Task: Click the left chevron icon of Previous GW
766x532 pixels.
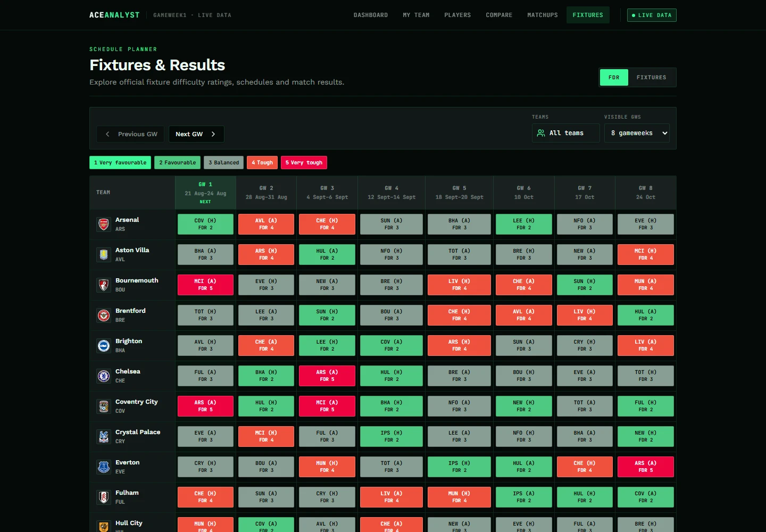Action: [107, 134]
